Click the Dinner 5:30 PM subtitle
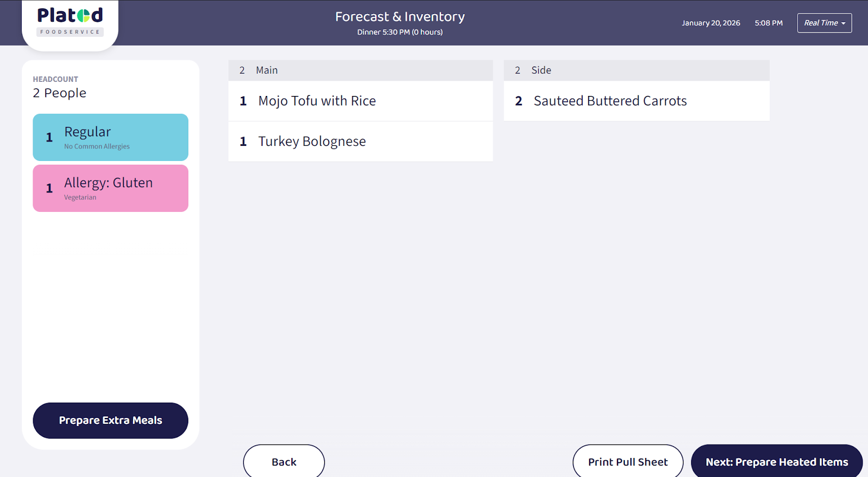Image resolution: width=868 pixels, height=477 pixels. pyautogui.click(x=400, y=32)
